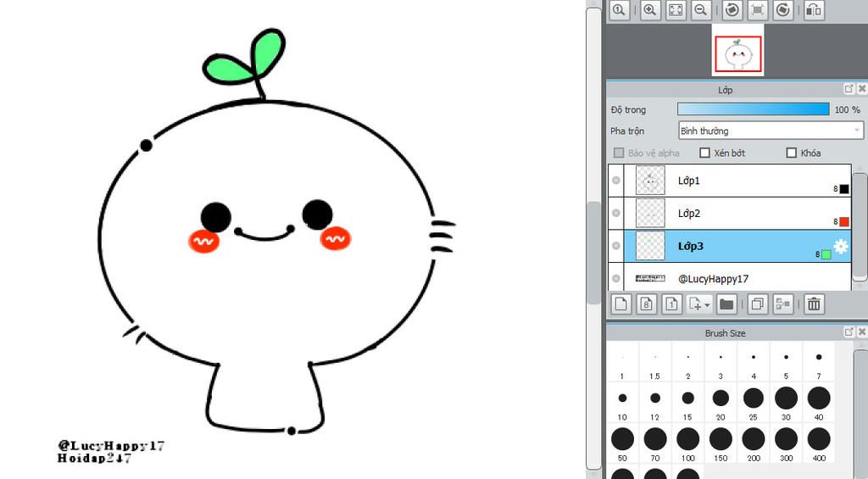Flip the canvas view horizontally
The width and height of the screenshot is (868, 479).
tap(813, 10)
